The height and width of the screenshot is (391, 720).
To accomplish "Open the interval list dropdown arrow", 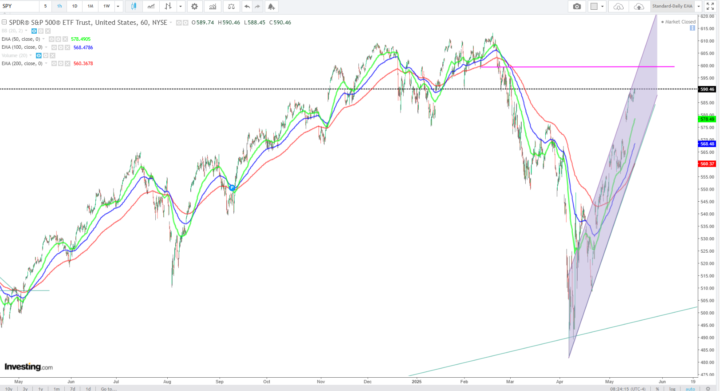I will pyautogui.click(x=118, y=6).
